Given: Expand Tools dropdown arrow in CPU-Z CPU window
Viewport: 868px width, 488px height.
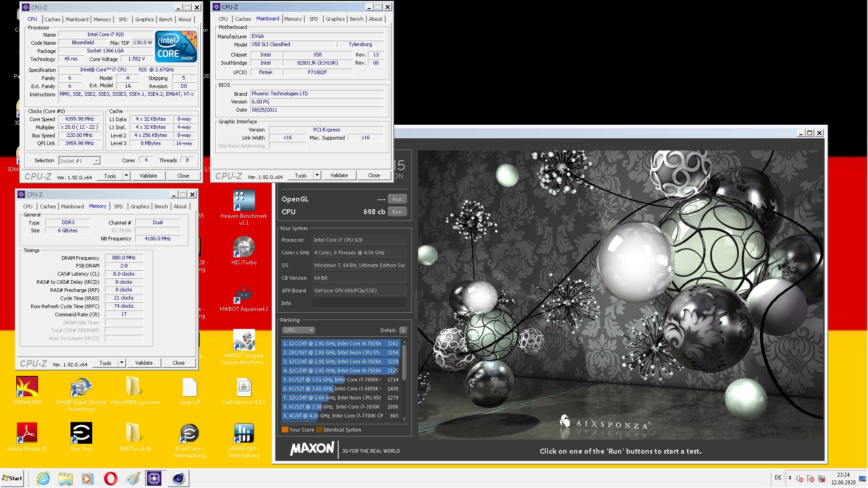Looking at the screenshot, I should [x=127, y=176].
